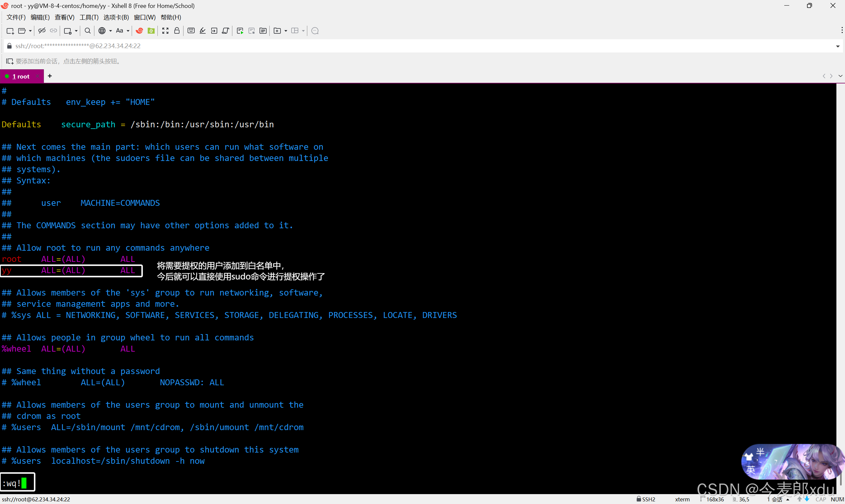Image resolution: width=845 pixels, height=504 pixels.
Task: Click the red Xshell swirl icon
Action: tap(139, 31)
